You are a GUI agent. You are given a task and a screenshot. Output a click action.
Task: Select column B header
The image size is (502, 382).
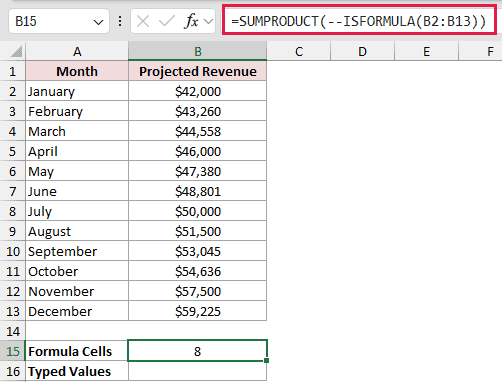198,52
